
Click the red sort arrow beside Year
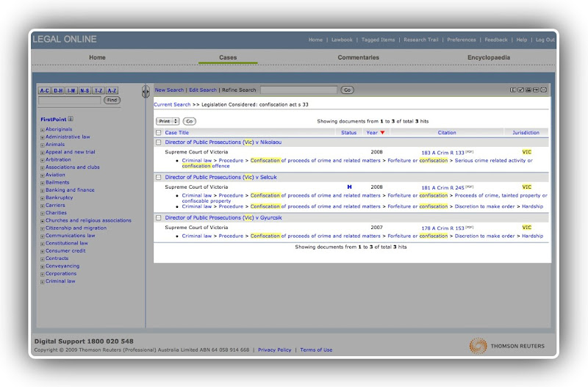[382, 133]
